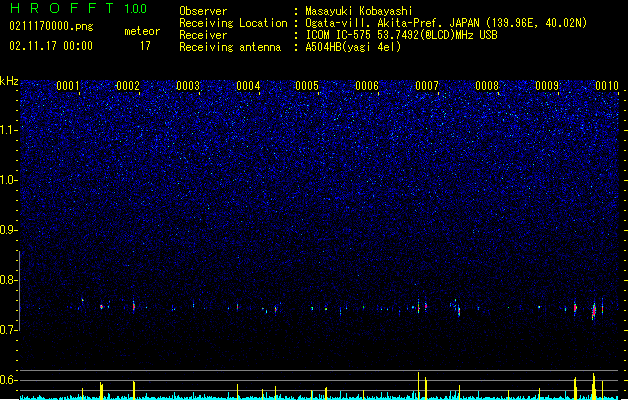Select the filename 0211170000.png
This screenshot has height=400, width=629.
pos(51,26)
